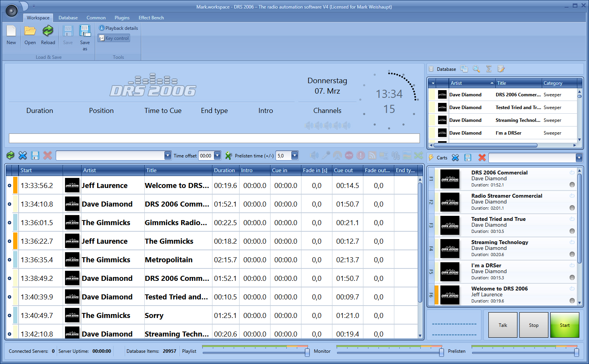Open the Effect Bench tab
The image size is (589, 364).
point(151,18)
